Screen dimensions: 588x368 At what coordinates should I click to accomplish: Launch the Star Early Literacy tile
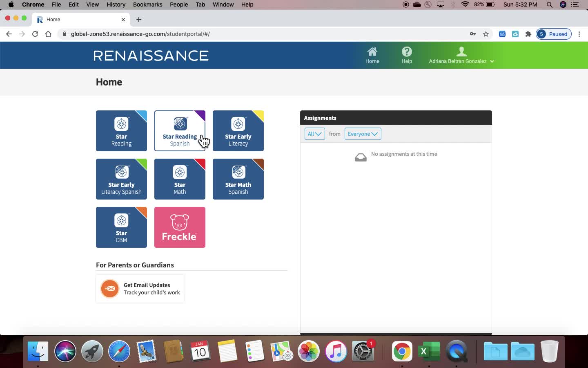tap(238, 131)
